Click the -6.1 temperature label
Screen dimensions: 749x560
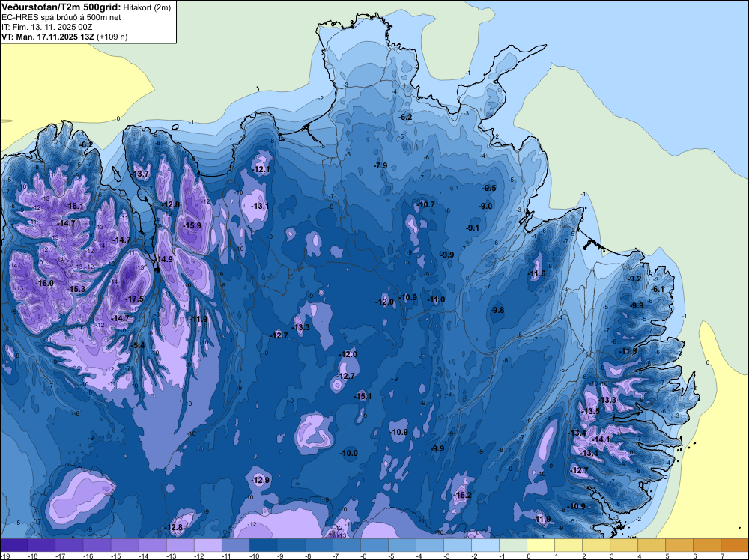658,289
